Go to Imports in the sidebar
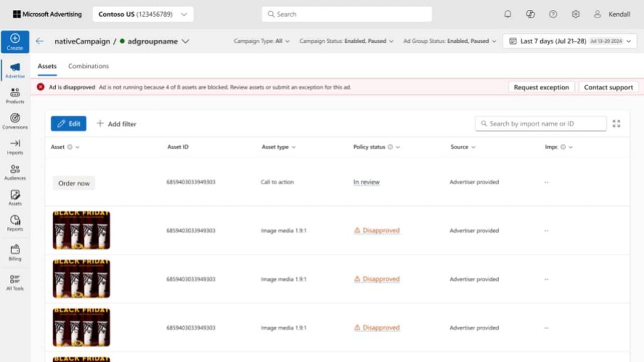This screenshot has height=362, width=644. tap(14, 147)
